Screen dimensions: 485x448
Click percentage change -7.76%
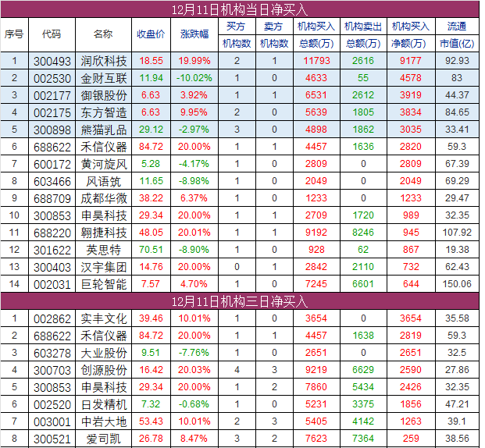tap(194, 353)
